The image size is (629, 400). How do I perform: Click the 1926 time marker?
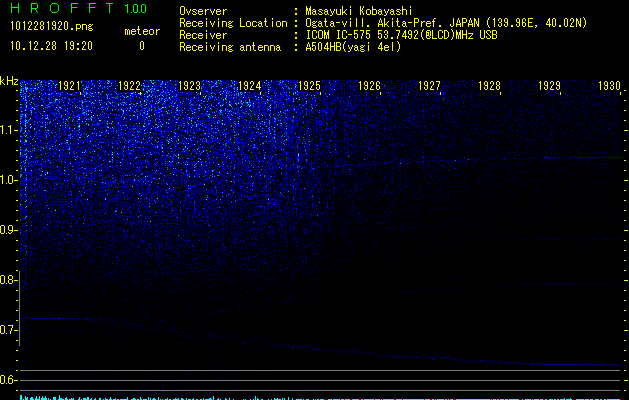click(x=369, y=86)
